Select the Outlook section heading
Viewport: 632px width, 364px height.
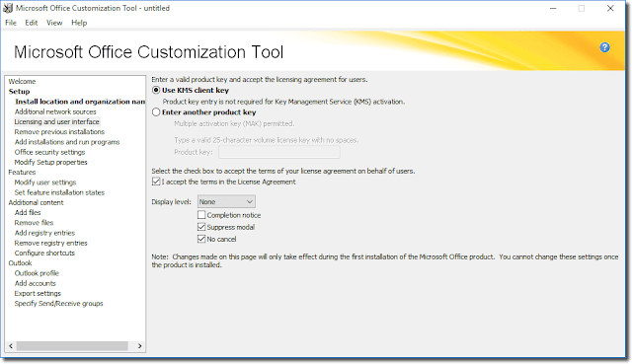[20, 263]
